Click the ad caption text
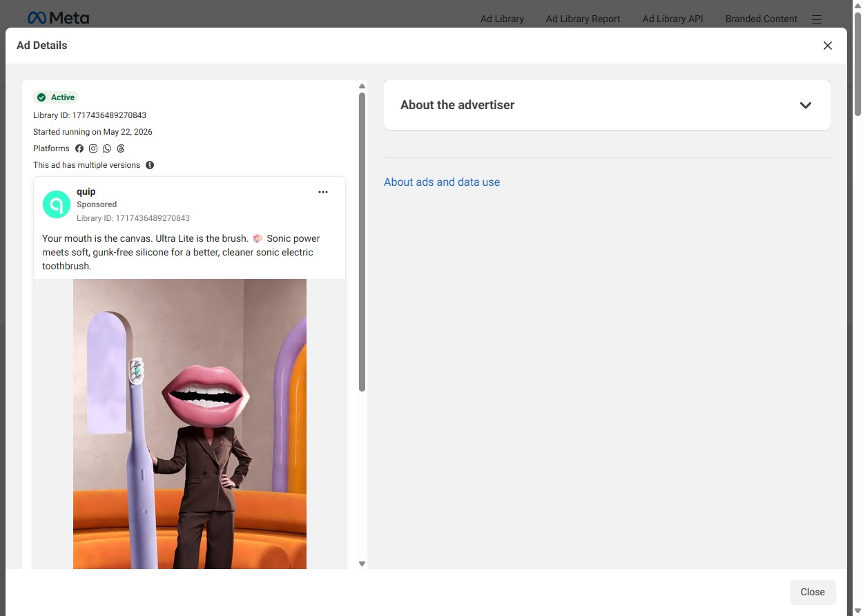This screenshot has height=616, width=863. click(x=182, y=252)
